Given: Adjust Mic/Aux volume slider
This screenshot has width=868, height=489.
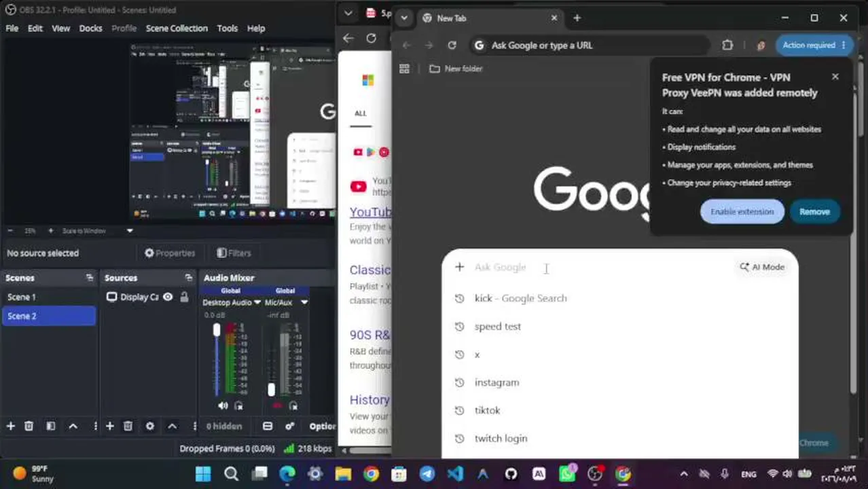Looking at the screenshot, I should [271, 389].
